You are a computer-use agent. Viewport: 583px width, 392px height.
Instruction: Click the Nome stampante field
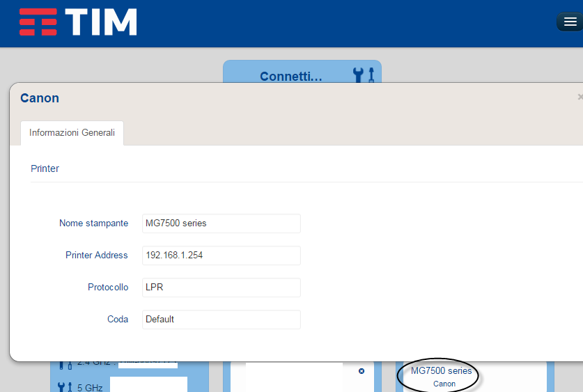tap(221, 224)
